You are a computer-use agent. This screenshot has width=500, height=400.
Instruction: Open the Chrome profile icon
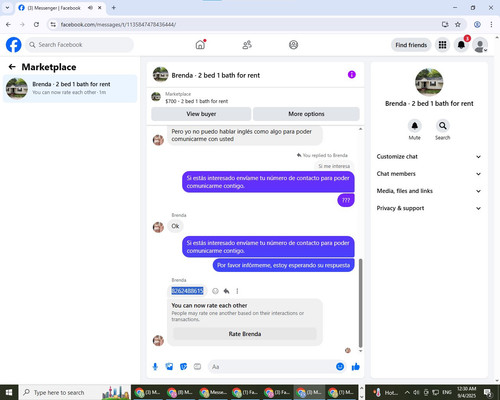pos(477,24)
